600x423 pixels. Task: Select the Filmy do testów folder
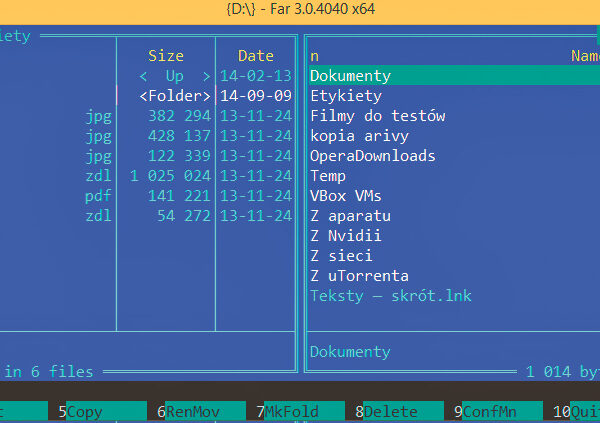(377, 116)
